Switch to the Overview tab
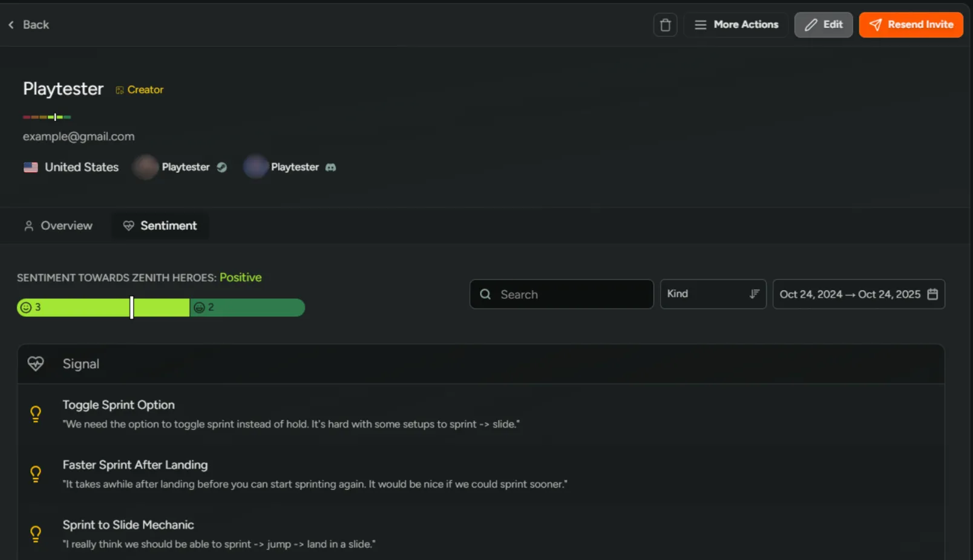Screen dimensions: 973x560 [x=58, y=226]
